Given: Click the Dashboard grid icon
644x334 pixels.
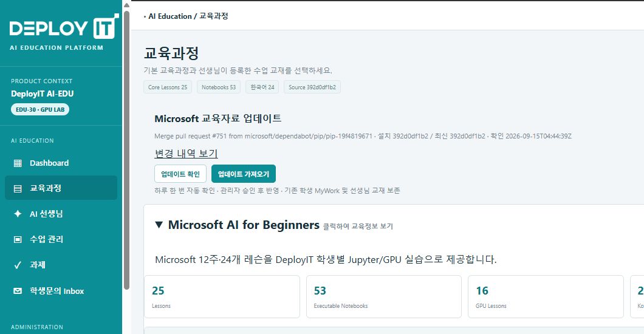Looking at the screenshot, I should [x=18, y=163].
